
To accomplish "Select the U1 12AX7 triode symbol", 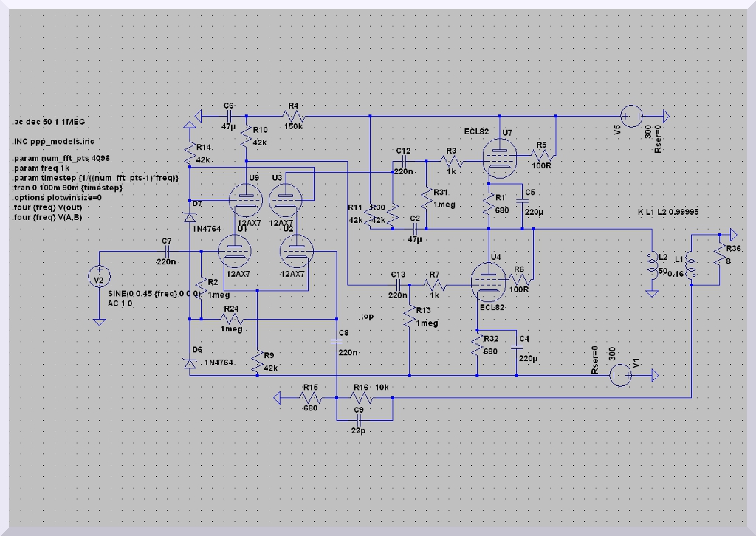I will point(236,255).
